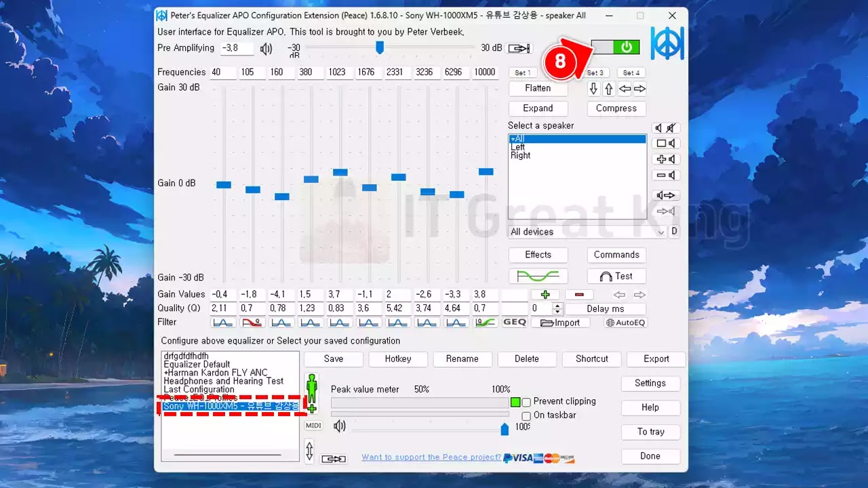Click the Import button
The width and height of the screenshot is (868, 488).
[x=560, y=323]
